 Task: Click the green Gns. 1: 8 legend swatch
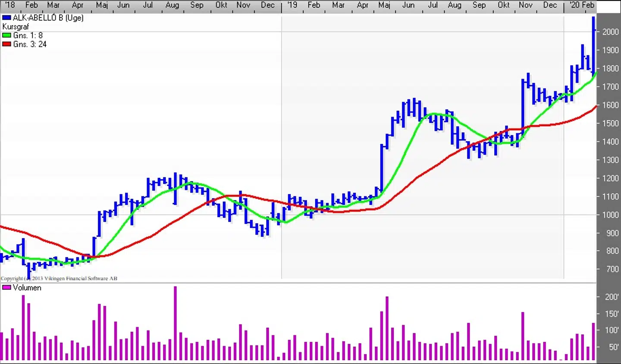(x=6, y=36)
